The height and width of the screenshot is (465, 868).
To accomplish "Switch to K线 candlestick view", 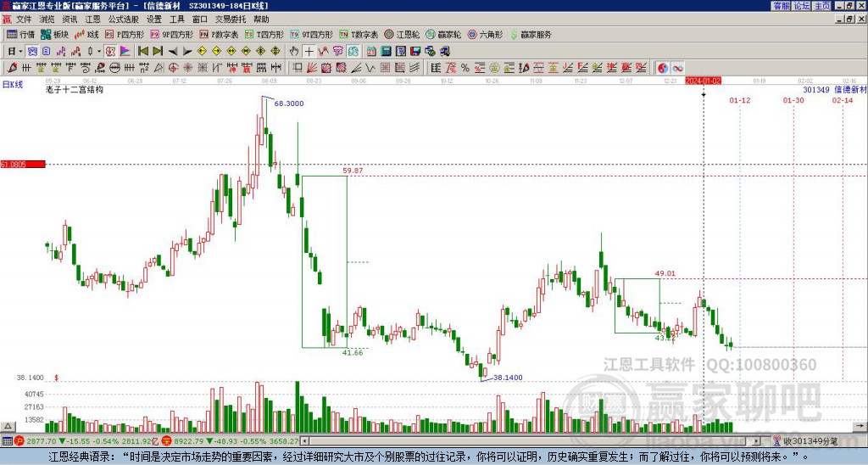I will 86,34.
